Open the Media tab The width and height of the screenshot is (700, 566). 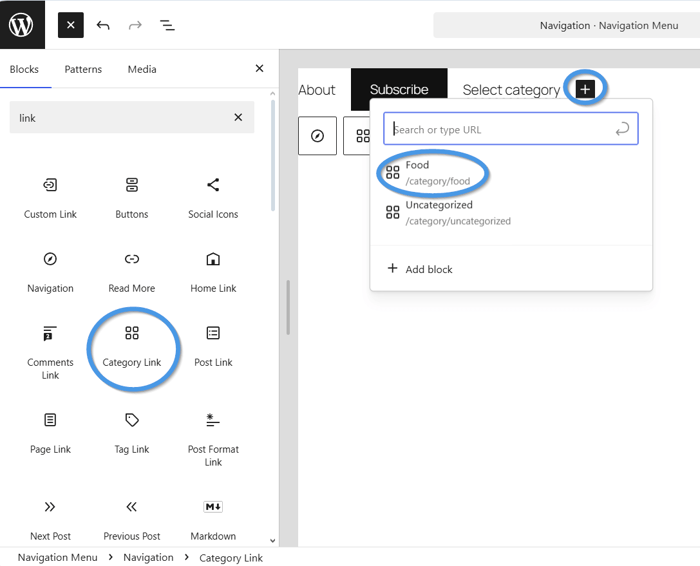[142, 69]
